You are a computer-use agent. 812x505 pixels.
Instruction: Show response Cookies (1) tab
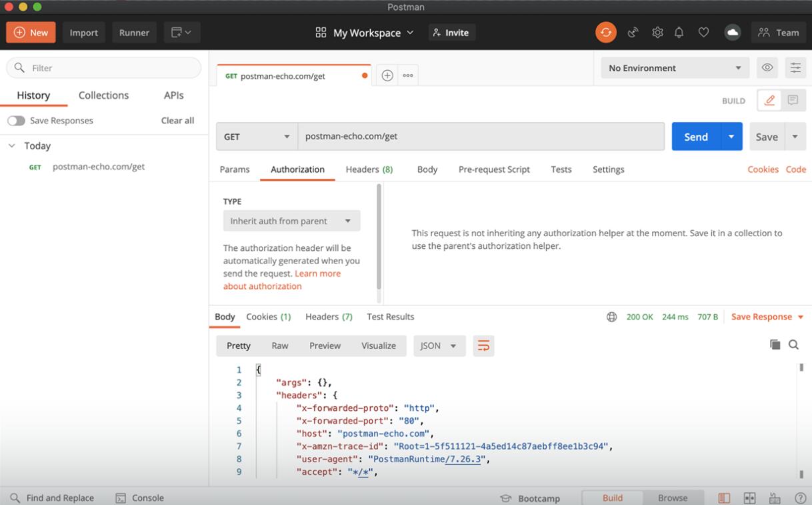(269, 317)
